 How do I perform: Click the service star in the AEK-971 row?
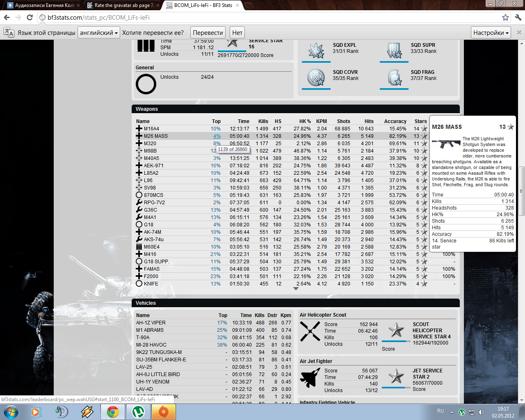pyautogui.click(x=424, y=166)
